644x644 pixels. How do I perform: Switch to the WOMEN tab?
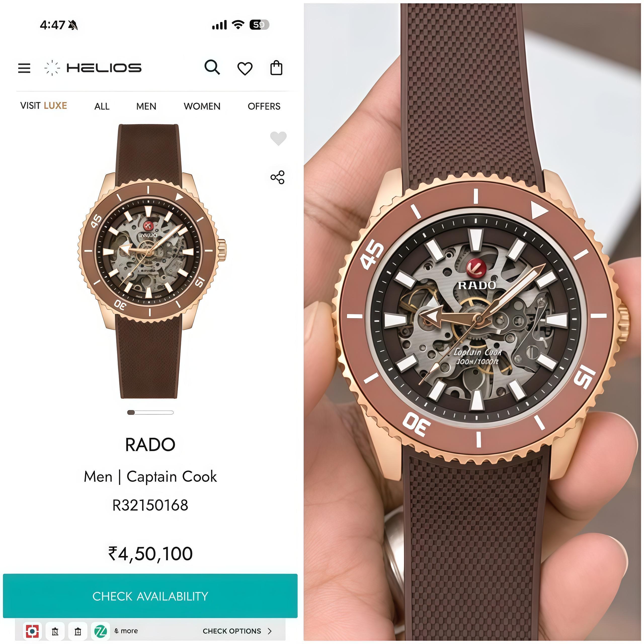pyautogui.click(x=202, y=106)
